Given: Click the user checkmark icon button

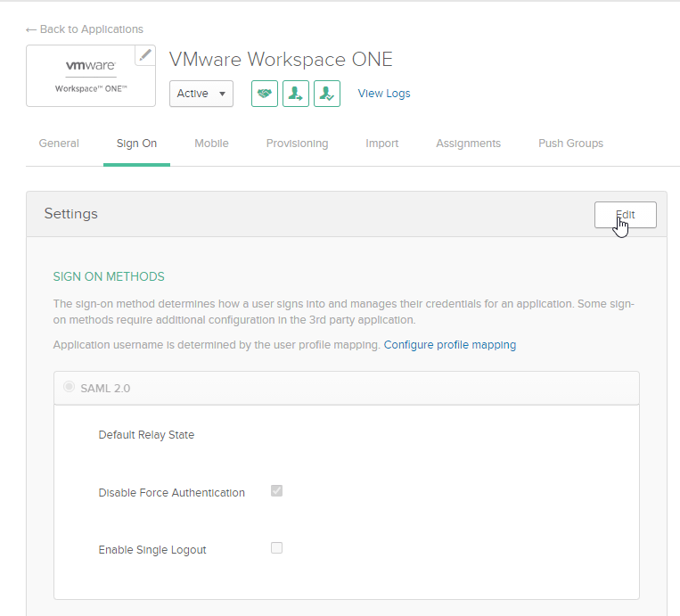Looking at the screenshot, I should [x=327, y=94].
